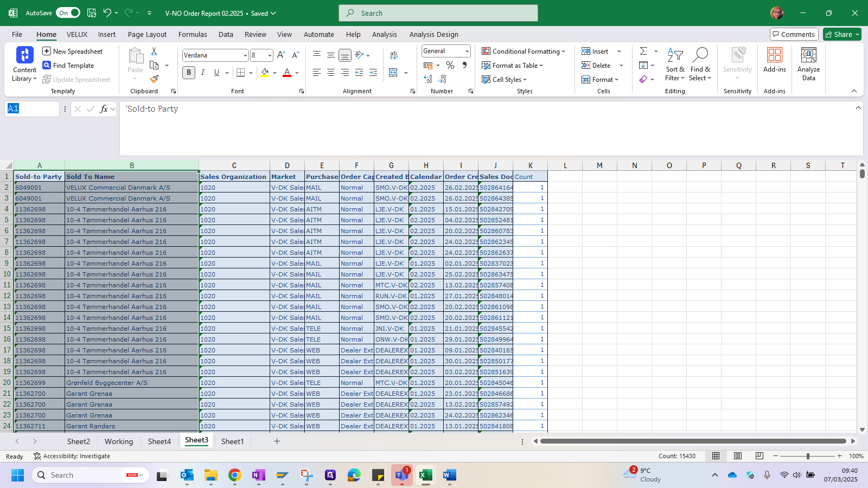
Task: Open Find & Select
Action: (700, 64)
